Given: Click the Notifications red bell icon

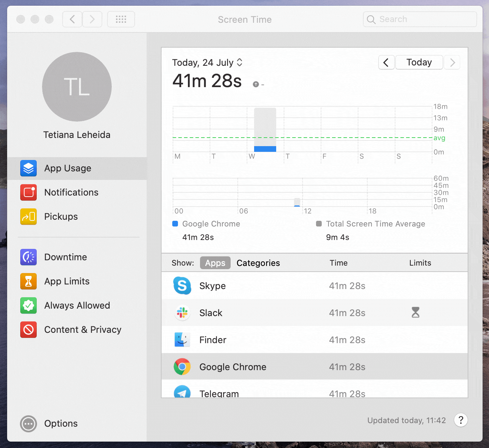Looking at the screenshot, I should pos(28,192).
